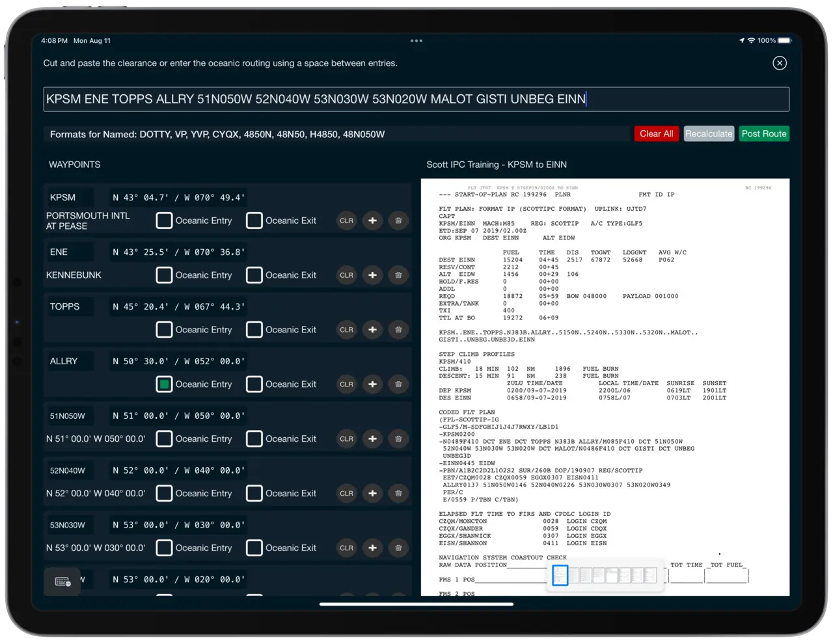Close the oceanic routing entry screen
Screen dimensions: 833x644
pos(780,63)
